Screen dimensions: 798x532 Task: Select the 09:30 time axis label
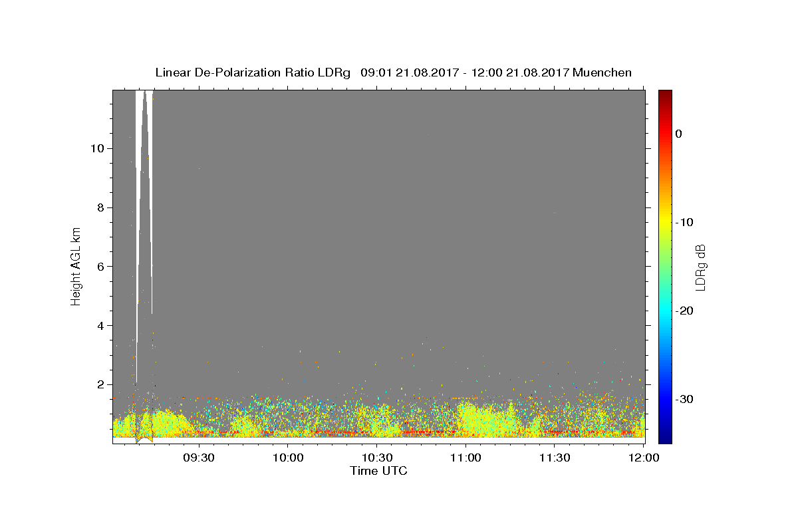click(198, 458)
